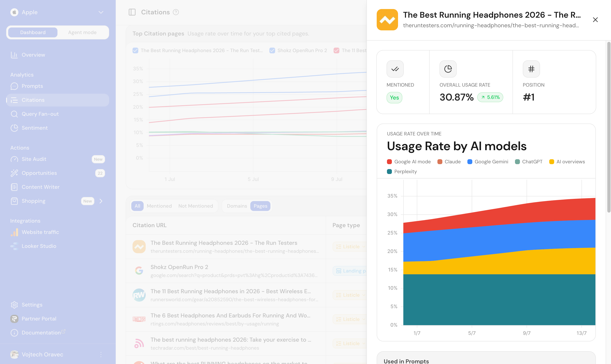This screenshot has width=611, height=364.
Task: Click Runner's World RW favicon
Action: pos(139,295)
